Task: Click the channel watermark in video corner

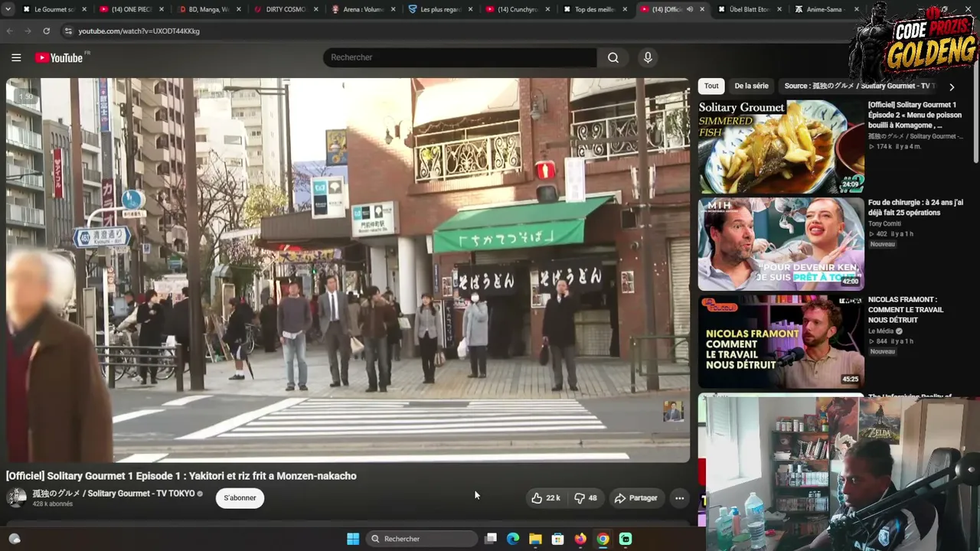Action: 673,411
